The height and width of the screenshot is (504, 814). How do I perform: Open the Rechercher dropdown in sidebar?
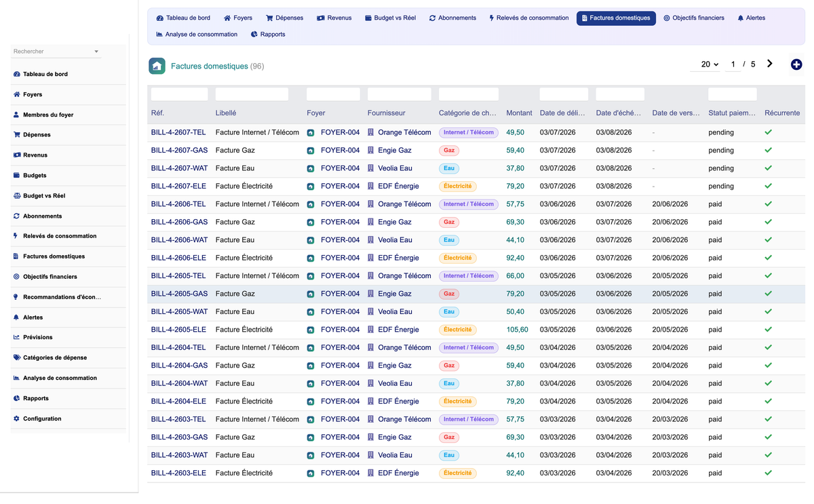[x=56, y=52]
